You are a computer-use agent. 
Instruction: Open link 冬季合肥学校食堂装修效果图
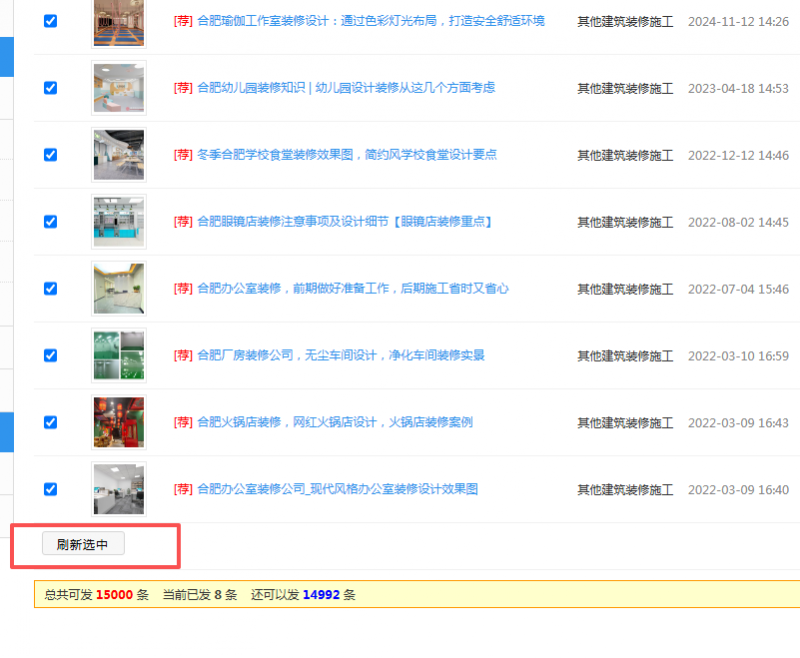coord(347,155)
